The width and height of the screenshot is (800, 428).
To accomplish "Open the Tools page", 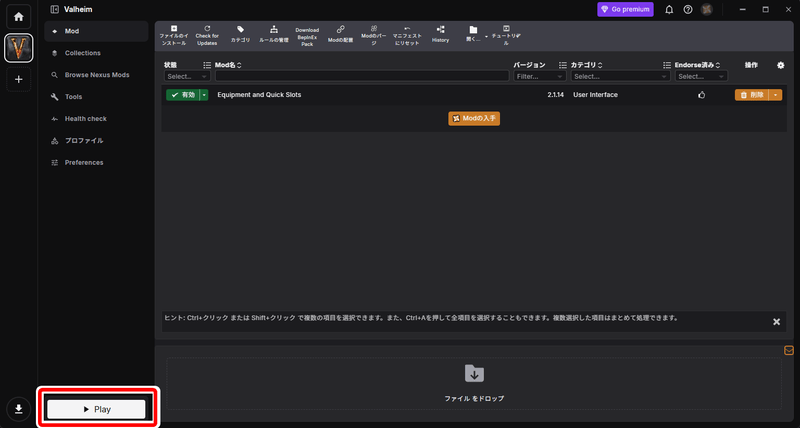I will click(96, 97).
